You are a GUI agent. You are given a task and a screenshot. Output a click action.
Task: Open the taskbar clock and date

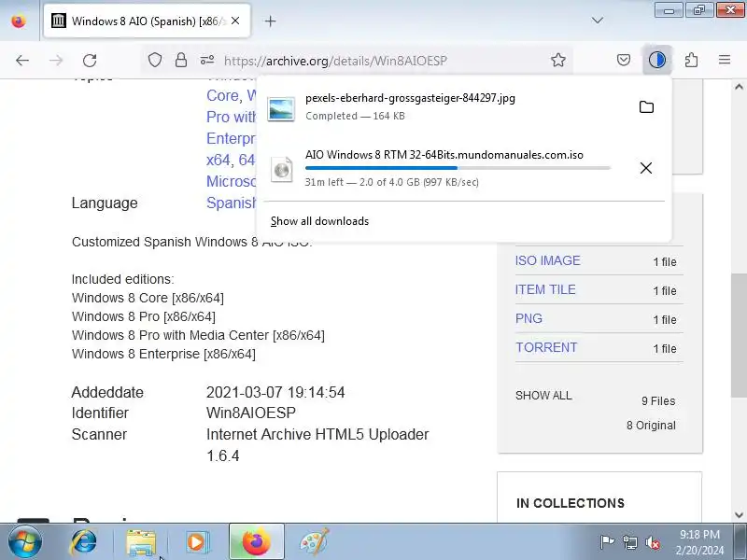click(699, 542)
